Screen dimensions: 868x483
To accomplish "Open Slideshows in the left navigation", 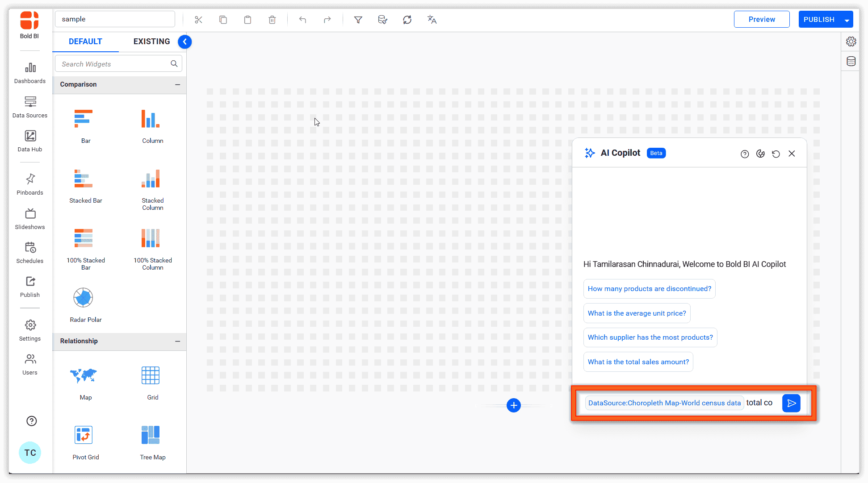I will click(29, 218).
